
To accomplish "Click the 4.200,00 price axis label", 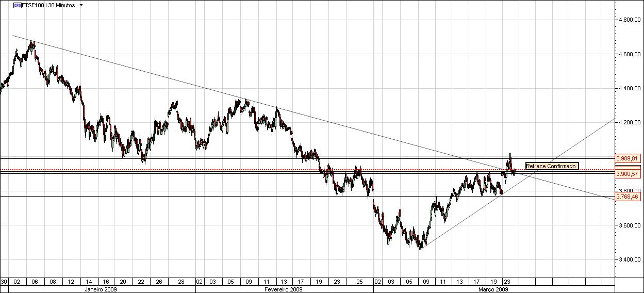I will [x=629, y=123].
